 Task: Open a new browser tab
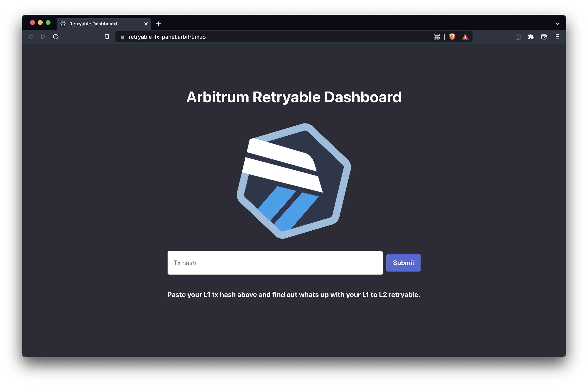pyautogui.click(x=158, y=24)
